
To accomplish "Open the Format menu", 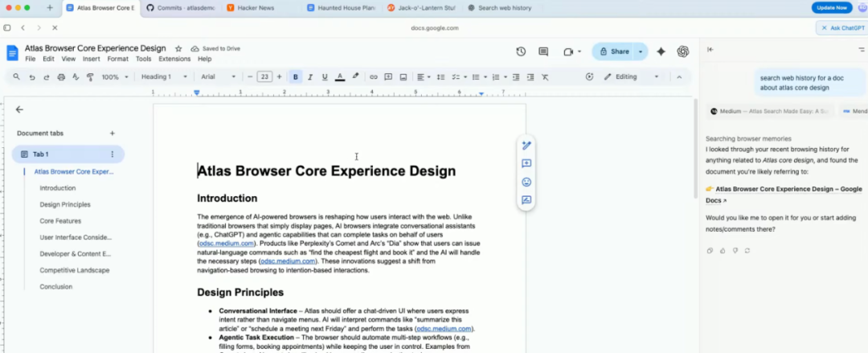I will 117,59.
